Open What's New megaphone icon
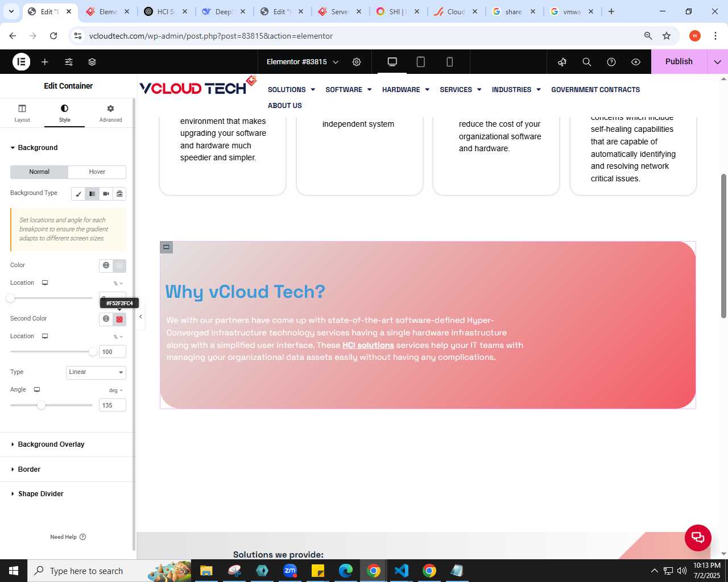Viewport: 728px width, 582px height. point(562,62)
